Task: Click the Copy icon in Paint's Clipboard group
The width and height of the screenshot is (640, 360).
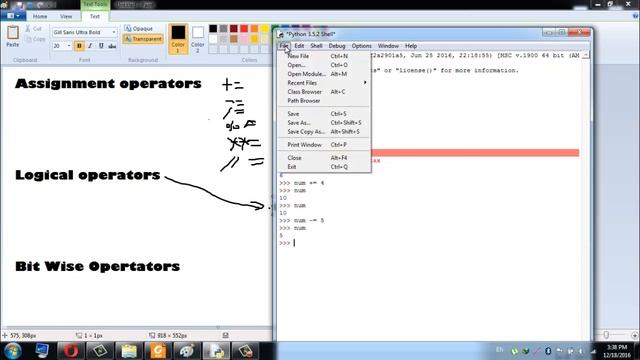Action: (28, 39)
